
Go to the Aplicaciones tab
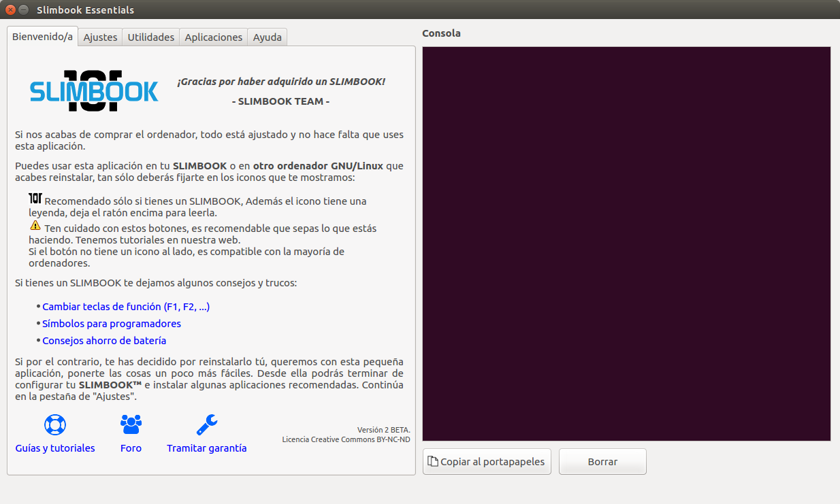tap(213, 37)
